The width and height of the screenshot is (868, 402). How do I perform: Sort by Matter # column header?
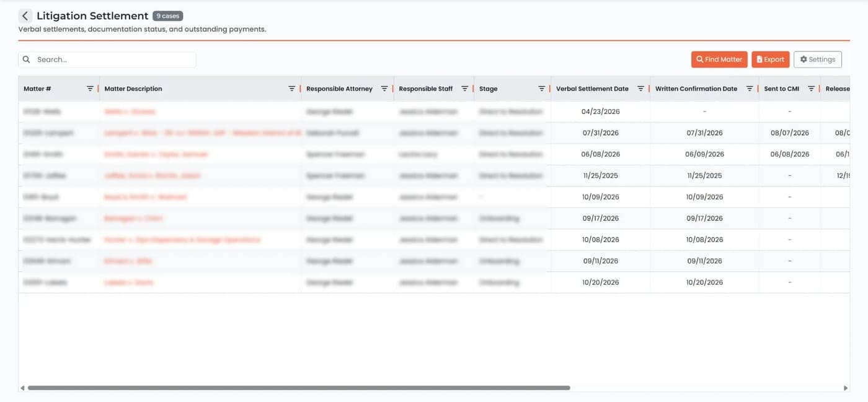[37, 89]
